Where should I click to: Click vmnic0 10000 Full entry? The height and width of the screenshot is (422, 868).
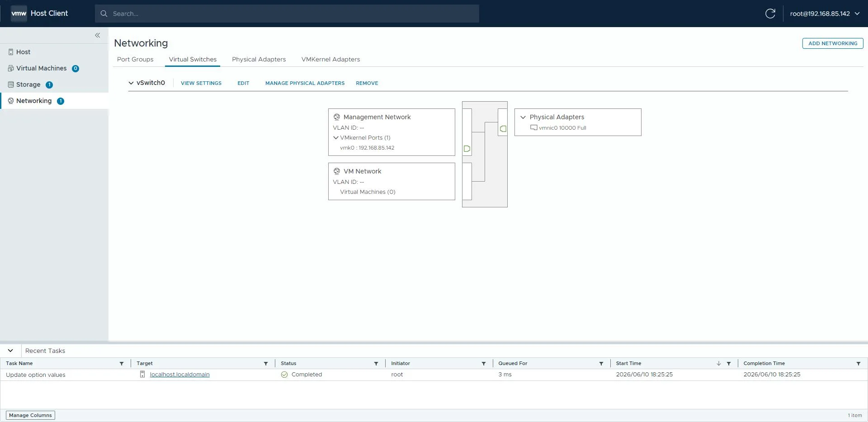tap(562, 128)
